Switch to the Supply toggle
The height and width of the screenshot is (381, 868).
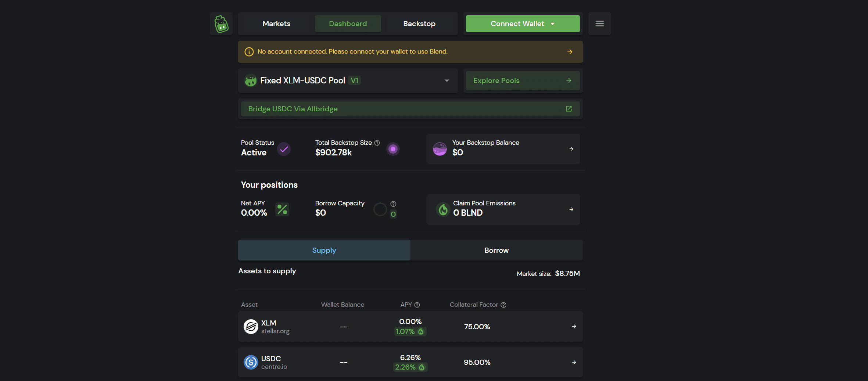tap(324, 250)
